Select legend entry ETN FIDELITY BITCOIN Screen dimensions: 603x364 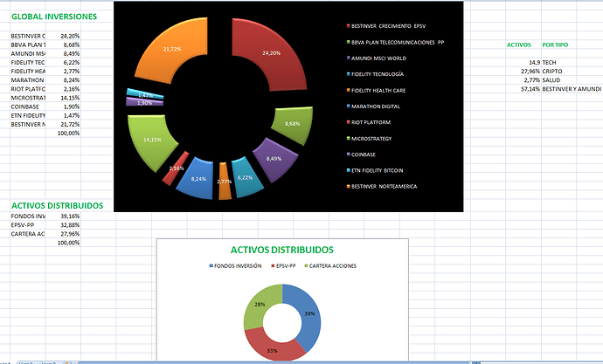click(375, 170)
